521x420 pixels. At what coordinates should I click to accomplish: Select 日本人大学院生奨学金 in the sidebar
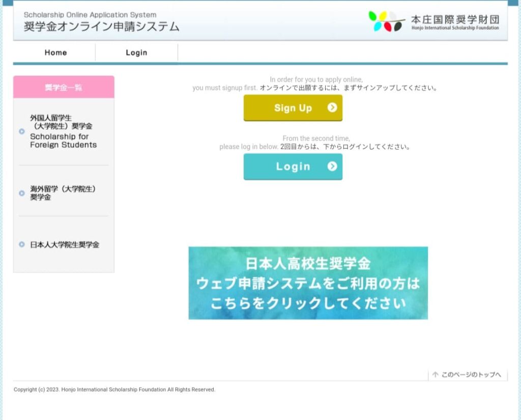tap(65, 245)
